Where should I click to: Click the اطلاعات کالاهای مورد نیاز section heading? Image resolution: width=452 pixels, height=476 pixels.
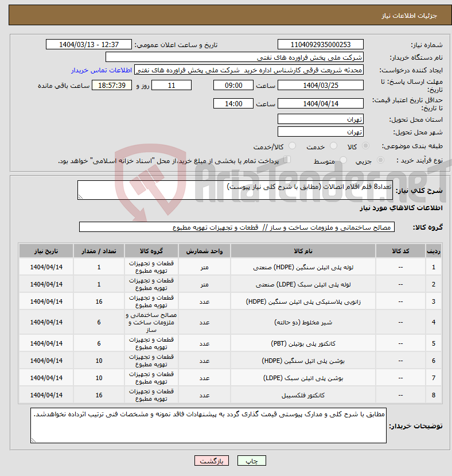point(401,208)
